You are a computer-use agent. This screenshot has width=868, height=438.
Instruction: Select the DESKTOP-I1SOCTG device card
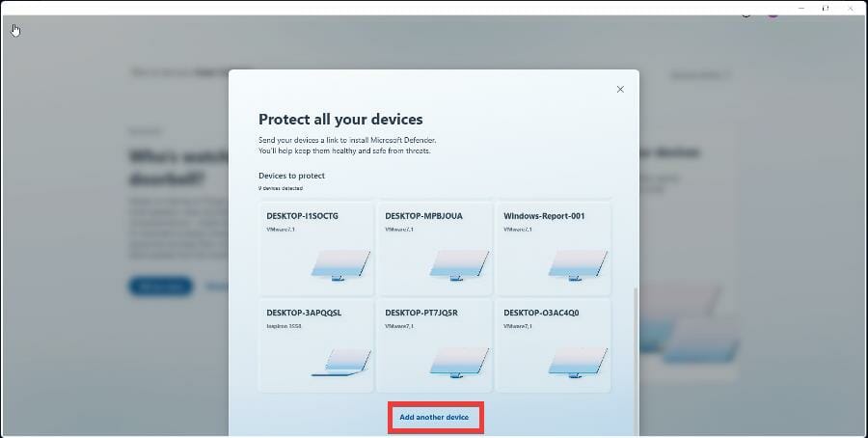click(316, 249)
